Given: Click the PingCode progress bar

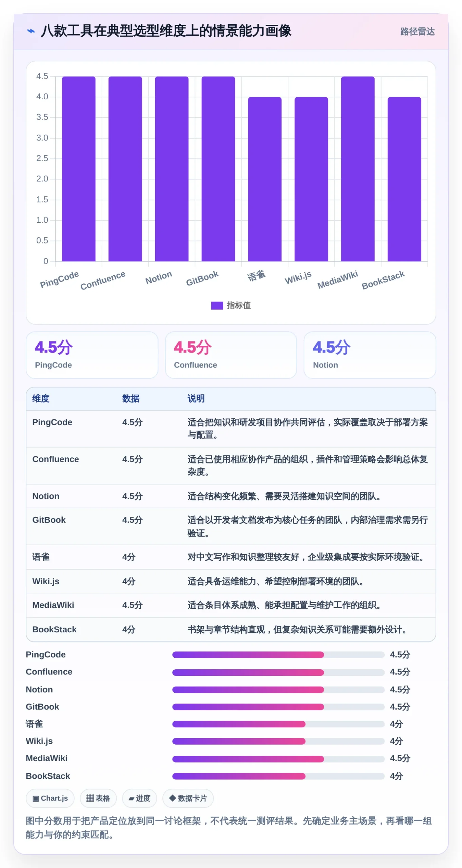Looking at the screenshot, I should click(x=278, y=655).
